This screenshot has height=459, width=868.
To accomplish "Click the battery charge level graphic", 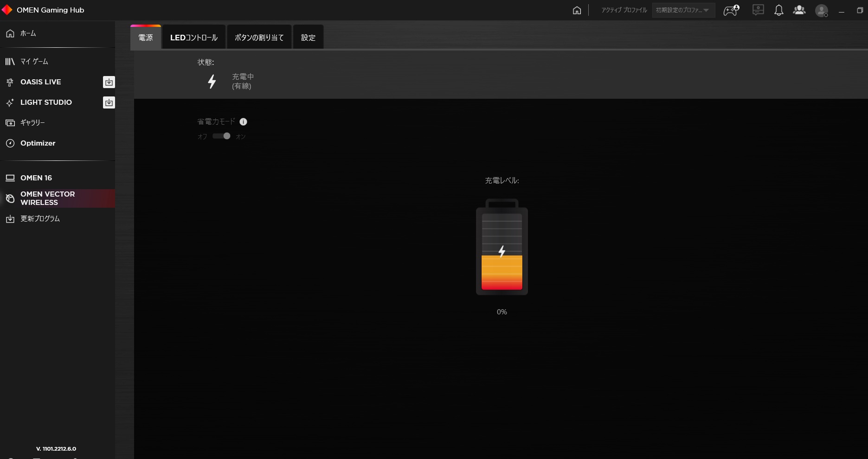I will [x=502, y=247].
